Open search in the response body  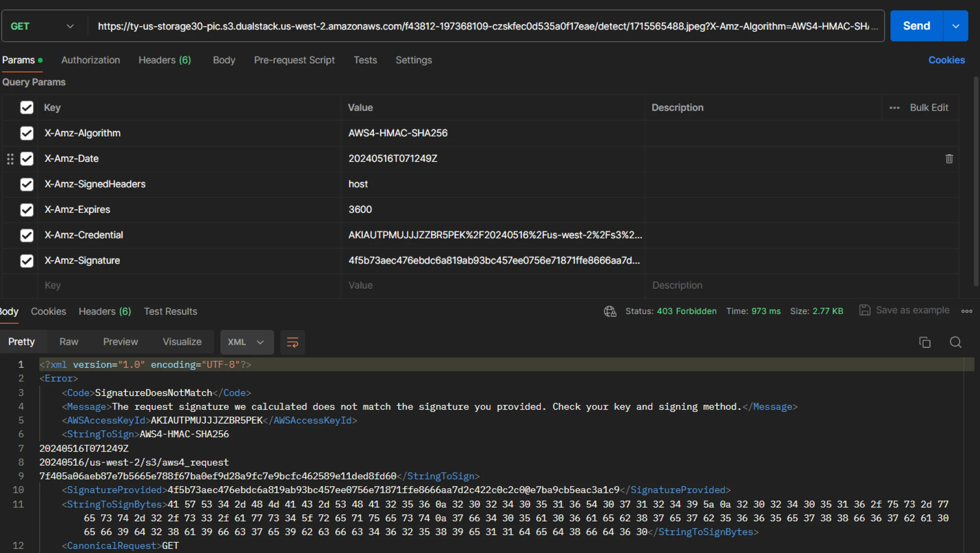tap(955, 342)
